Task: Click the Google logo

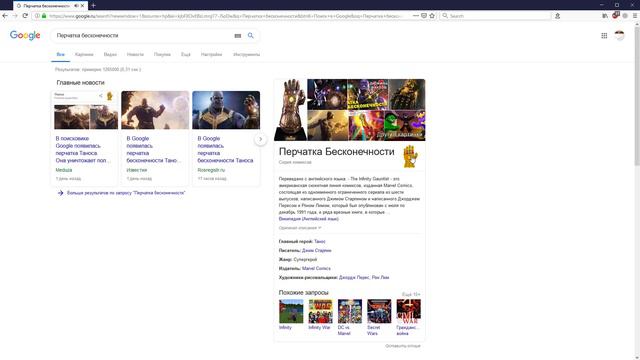Action: (25, 36)
